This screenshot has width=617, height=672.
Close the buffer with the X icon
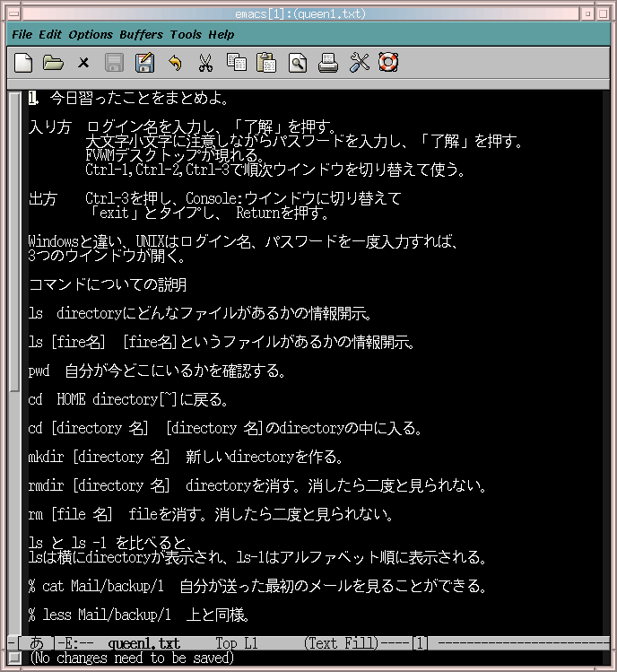pyautogui.click(x=83, y=63)
